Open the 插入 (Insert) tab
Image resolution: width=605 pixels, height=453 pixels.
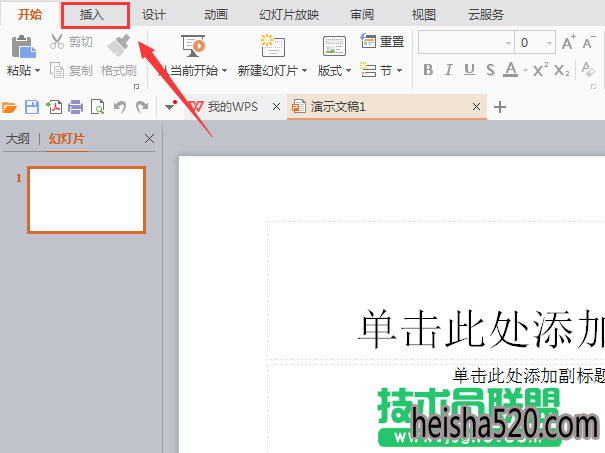coord(92,15)
